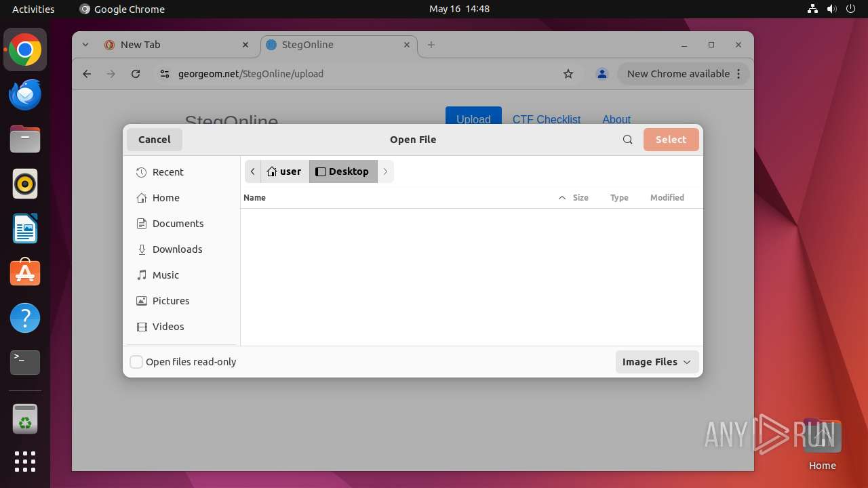This screenshot has width=868, height=488.
Task: Open the Upload tab on StegOnline page
Action: coord(473,119)
